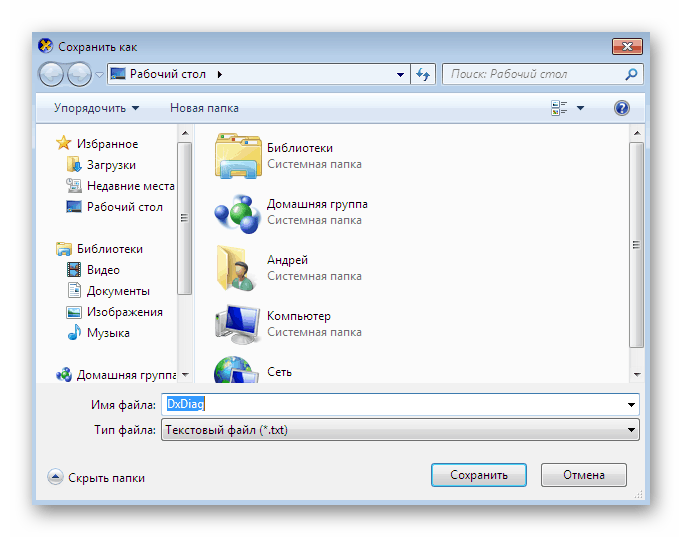Screen dimensions: 682x537
Task: Select Рабочий стол in the sidebar
Action: click(x=125, y=207)
